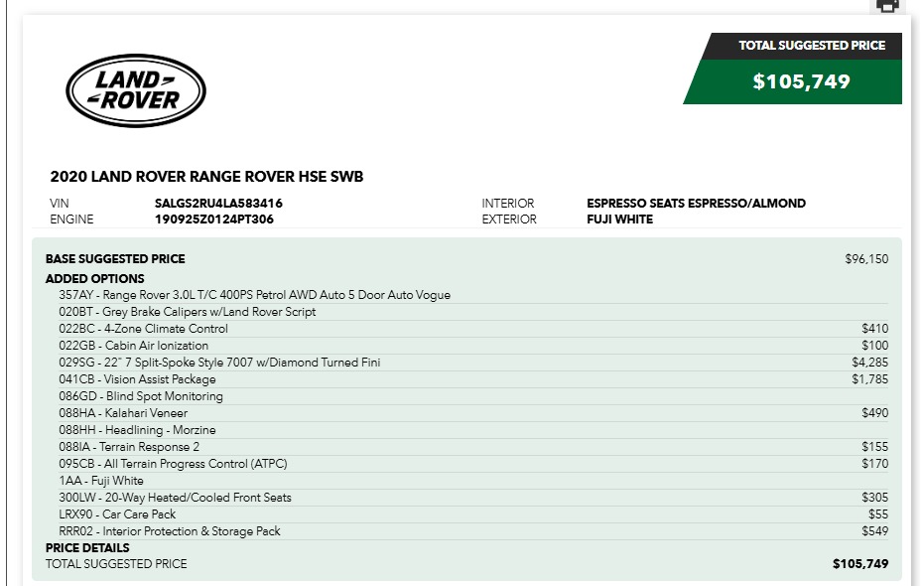Click the Espresso Seats interior value
Image resolution: width=924 pixels, height=586 pixels.
[x=696, y=204]
